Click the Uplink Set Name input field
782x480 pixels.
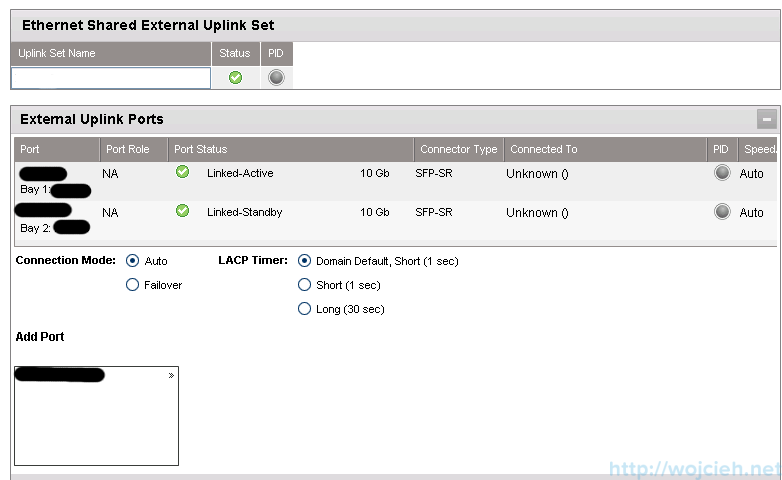[111, 78]
